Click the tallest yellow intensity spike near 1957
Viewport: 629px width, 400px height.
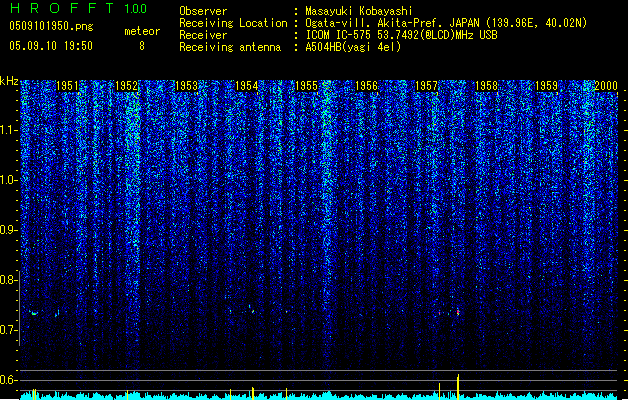click(458, 386)
